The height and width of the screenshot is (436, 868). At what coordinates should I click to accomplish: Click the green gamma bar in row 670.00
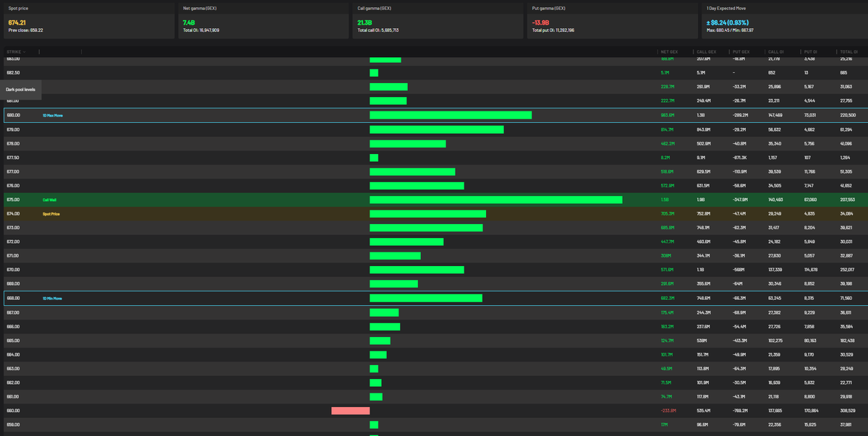coord(417,270)
